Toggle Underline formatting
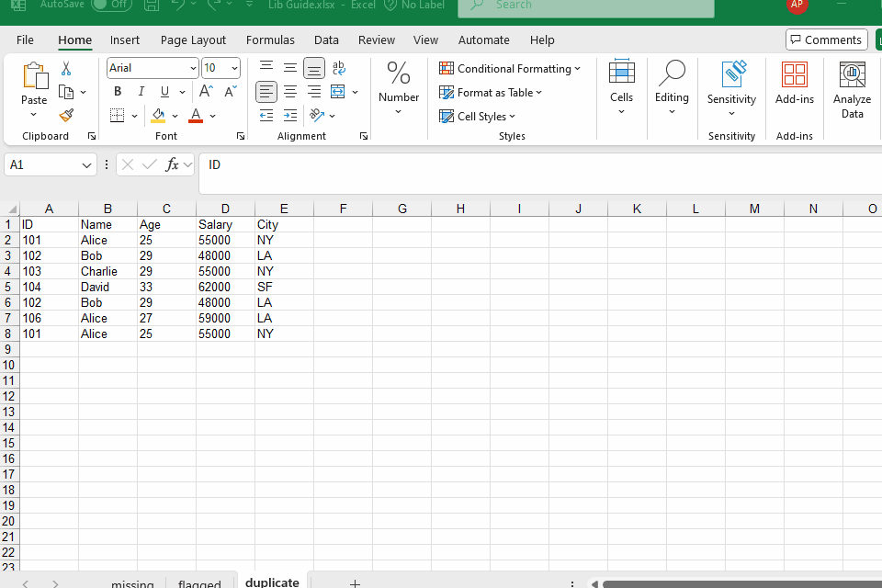The image size is (882, 588). [x=164, y=91]
